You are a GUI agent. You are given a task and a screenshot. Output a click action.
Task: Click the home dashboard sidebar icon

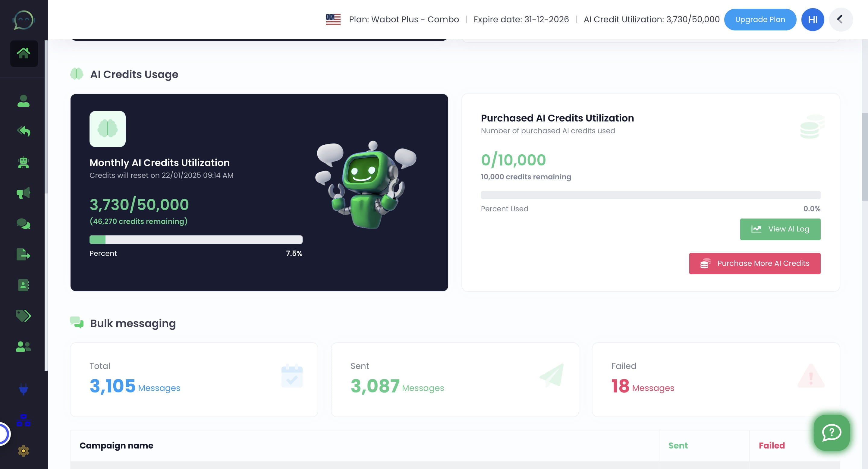pyautogui.click(x=24, y=53)
